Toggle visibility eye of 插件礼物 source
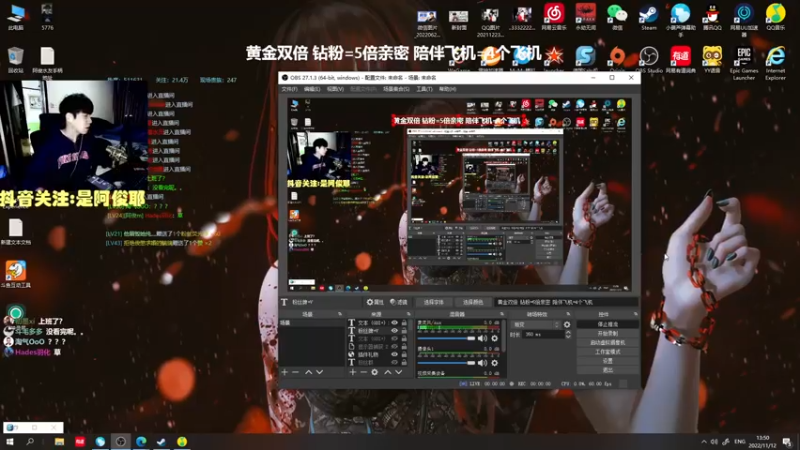The width and height of the screenshot is (800, 450). click(394, 354)
